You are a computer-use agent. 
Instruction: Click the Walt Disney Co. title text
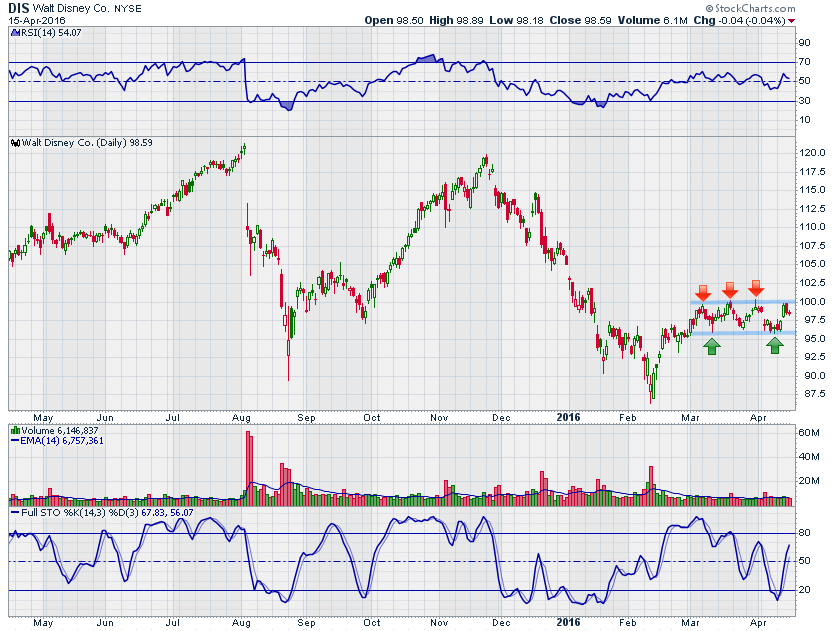[71, 8]
